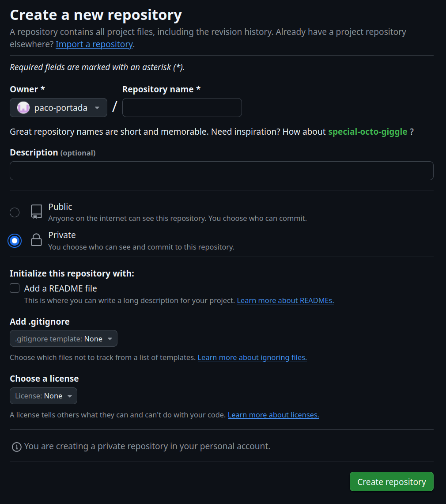The height and width of the screenshot is (504, 446).
Task: Use the special-octo-giggle name suggestion
Action: point(367,132)
